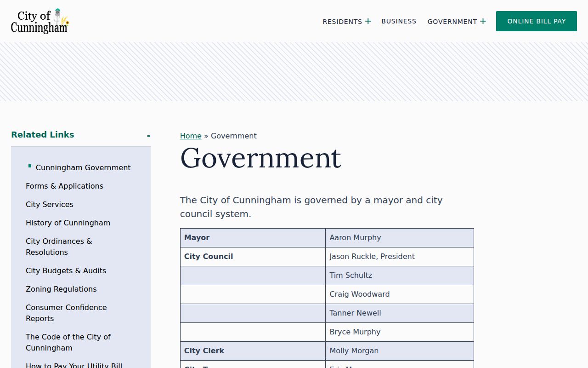Click the City Council row label
This screenshot has height=368, width=588.
209,257
